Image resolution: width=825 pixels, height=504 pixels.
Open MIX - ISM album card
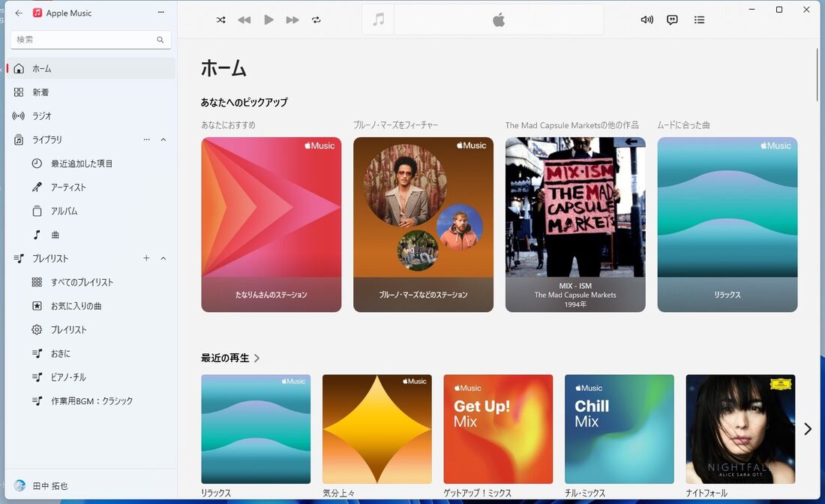click(575, 225)
